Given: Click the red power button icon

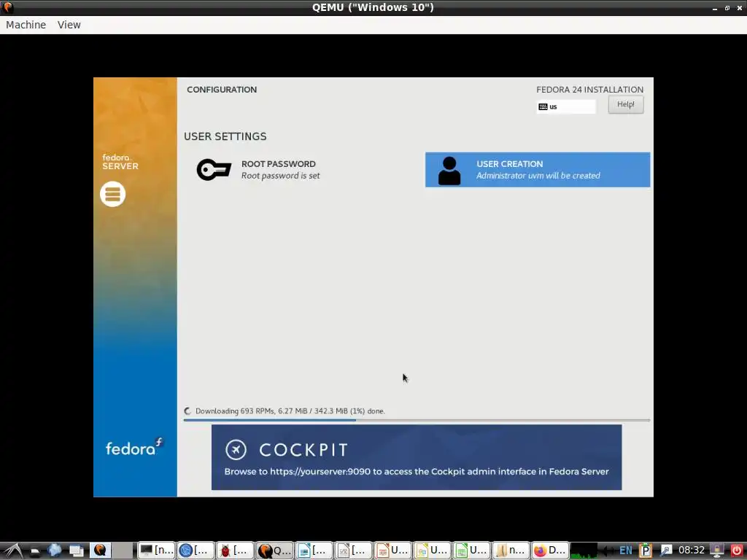Looking at the screenshot, I should pyautogui.click(x=737, y=551).
